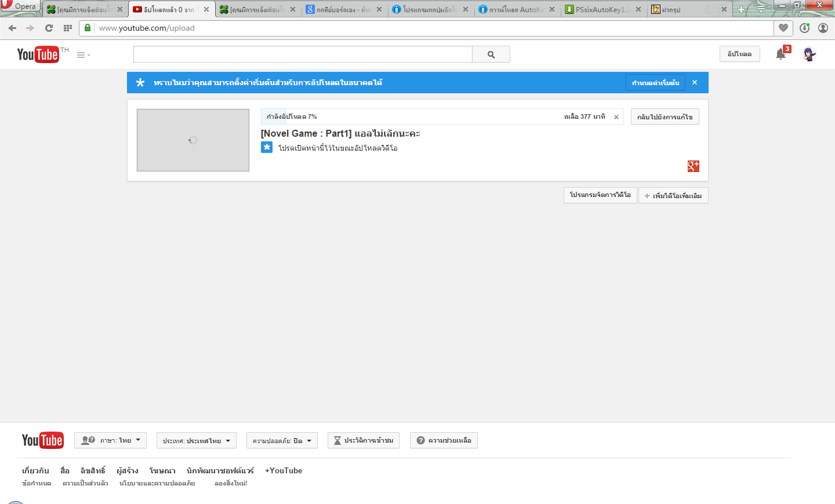The height and width of the screenshot is (504, 835).
Task: Click the star icon in the blue banner
Action: pyautogui.click(x=140, y=83)
